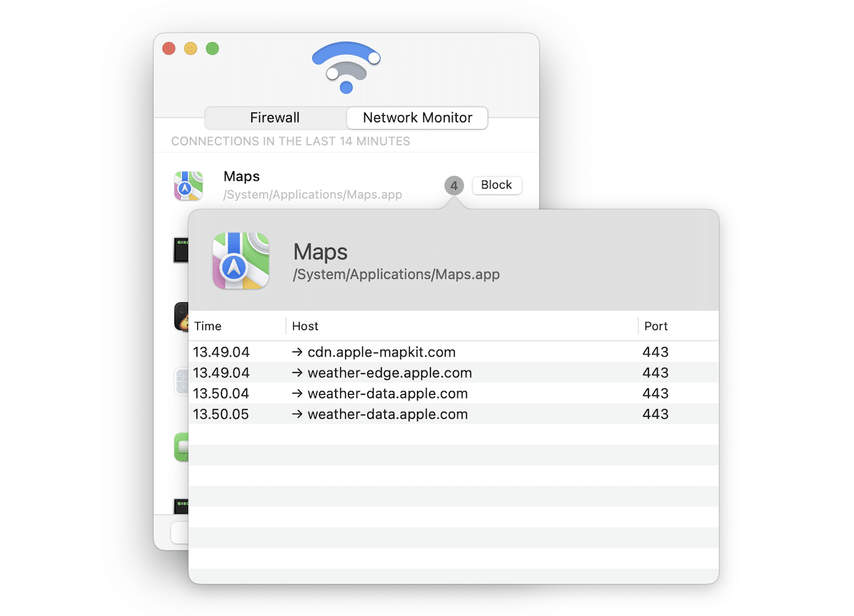Screen dimensions: 854x616
Task: Click the connection count badge 4
Action: [454, 186]
